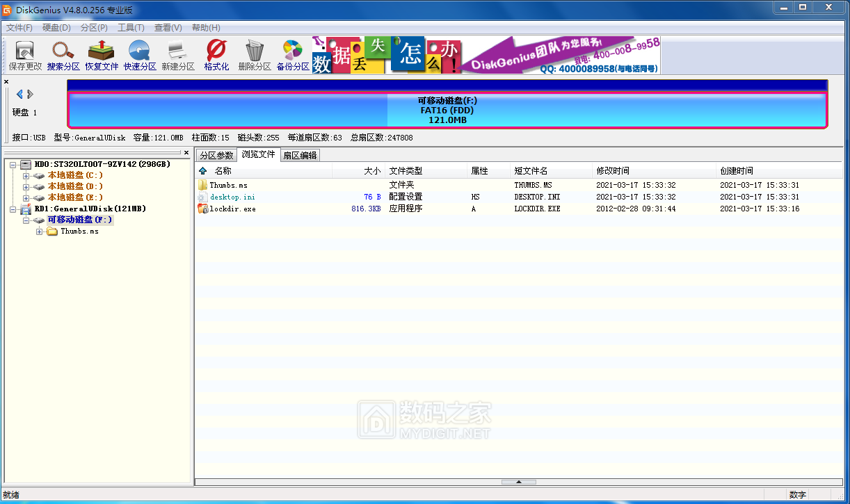Open the 恢复文件 recover files tool
This screenshot has width=850, height=504.
point(102,56)
